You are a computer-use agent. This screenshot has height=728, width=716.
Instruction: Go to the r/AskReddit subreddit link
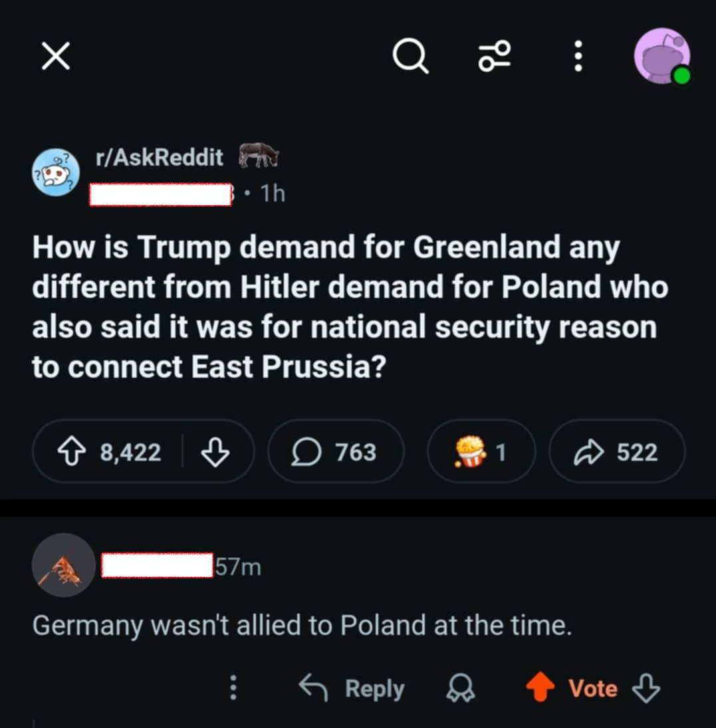click(x=160, y=158)
